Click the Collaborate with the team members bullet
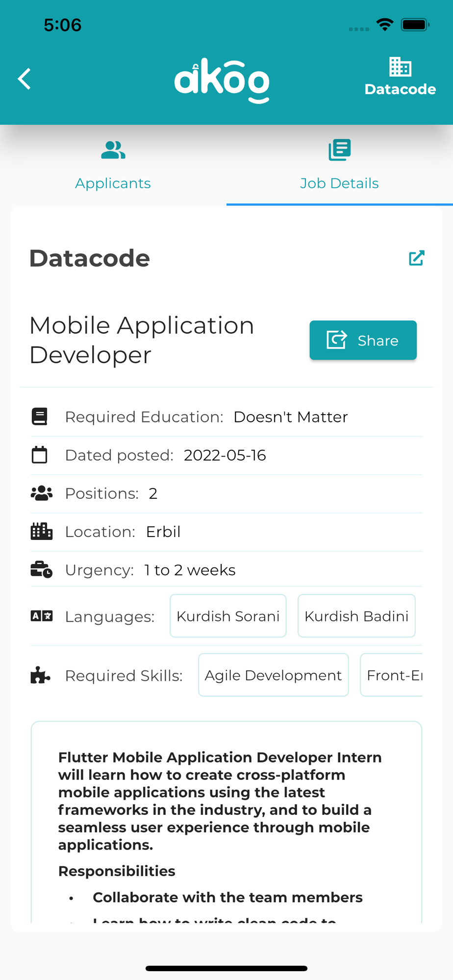The width and height of the screenshot is (453, 980). coord(227,897)
